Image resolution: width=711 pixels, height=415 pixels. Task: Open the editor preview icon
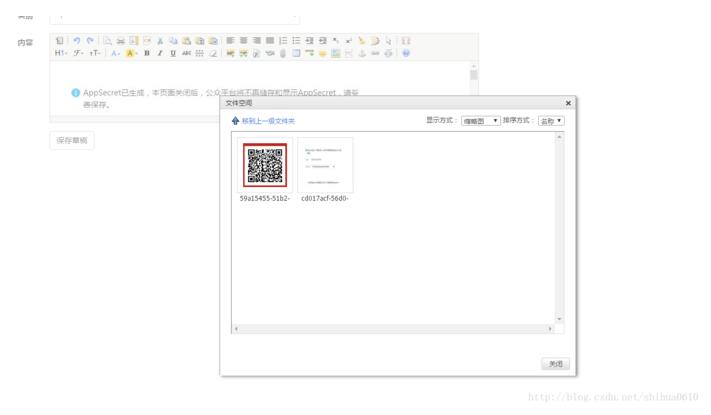point(107,41)
